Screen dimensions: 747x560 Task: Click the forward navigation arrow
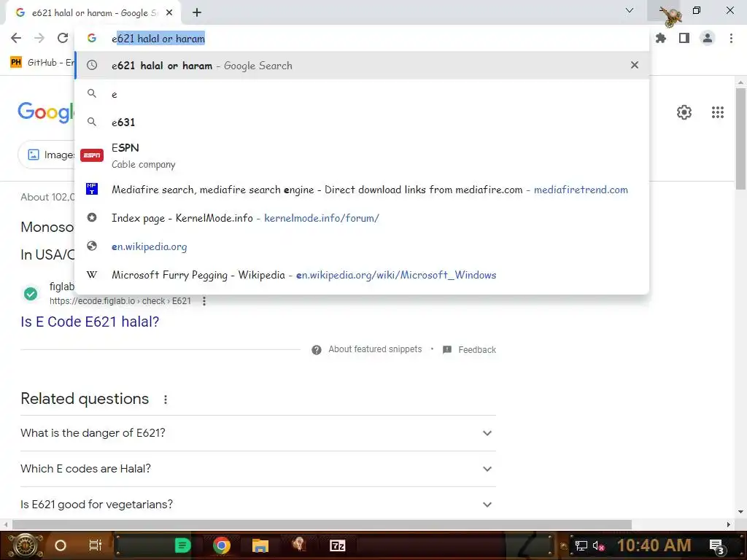[39, 38]
